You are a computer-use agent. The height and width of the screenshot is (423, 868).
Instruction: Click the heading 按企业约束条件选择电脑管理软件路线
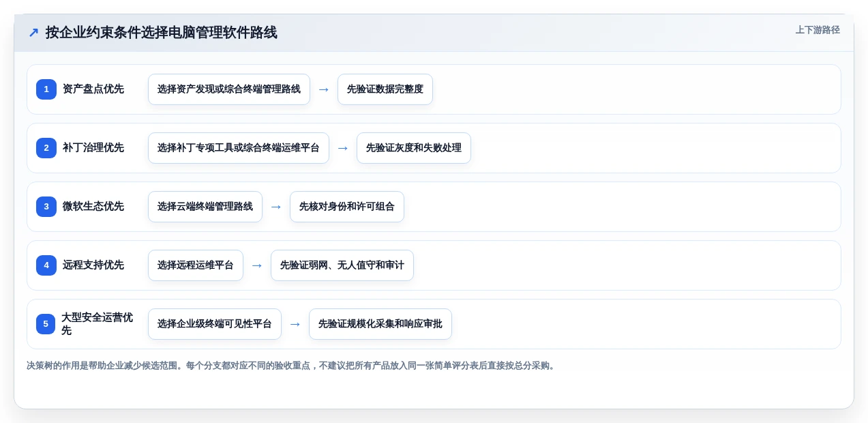coord(162,33)
